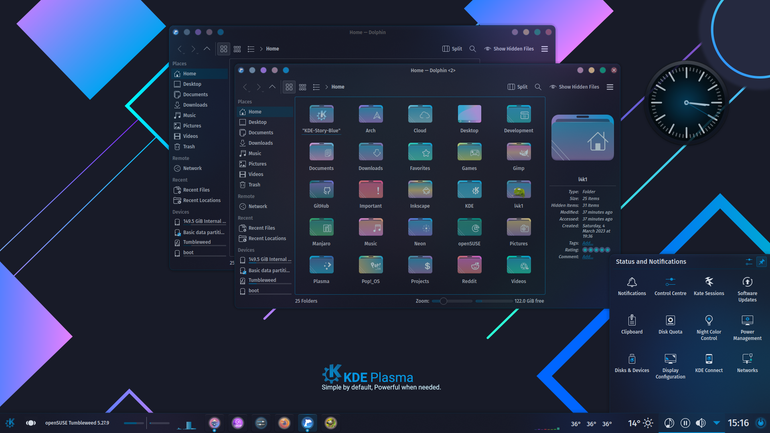
Task: Pin the Status and Notifications popup open
Action: coord(761,262)
